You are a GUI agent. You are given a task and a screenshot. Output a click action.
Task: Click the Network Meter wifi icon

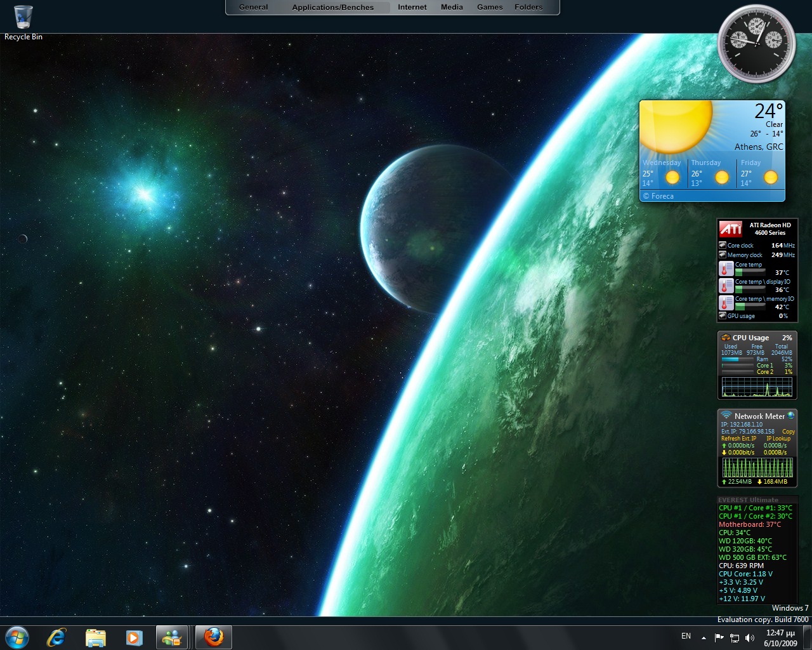click(726, 416)
